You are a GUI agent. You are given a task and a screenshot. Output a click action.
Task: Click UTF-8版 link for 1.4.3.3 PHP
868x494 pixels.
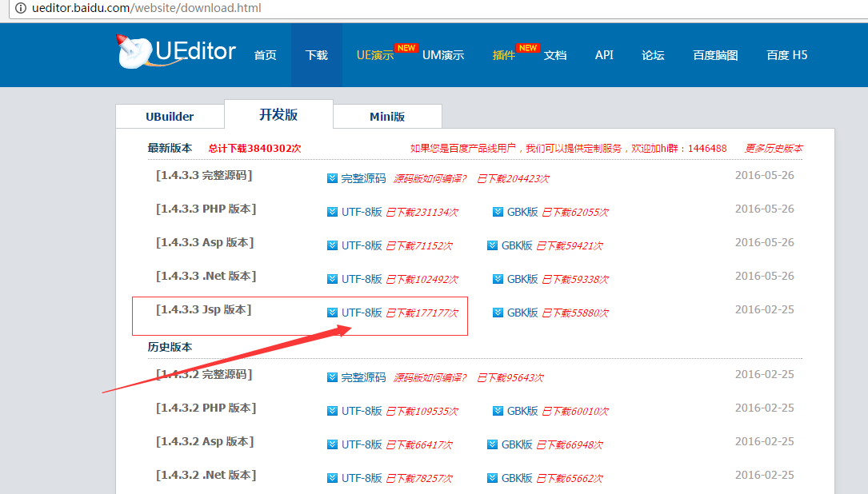362,212
